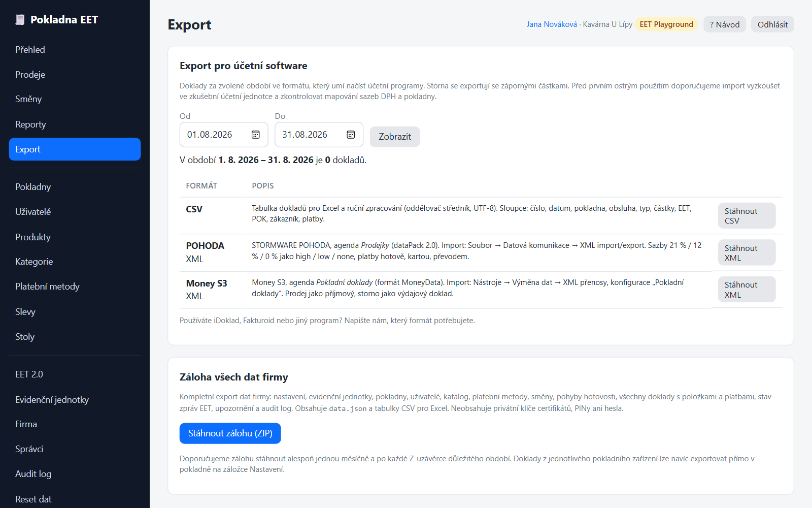Screen dimensions: 812x508
Task: Open Stoly in the sidebar
Action: [75, 337]
